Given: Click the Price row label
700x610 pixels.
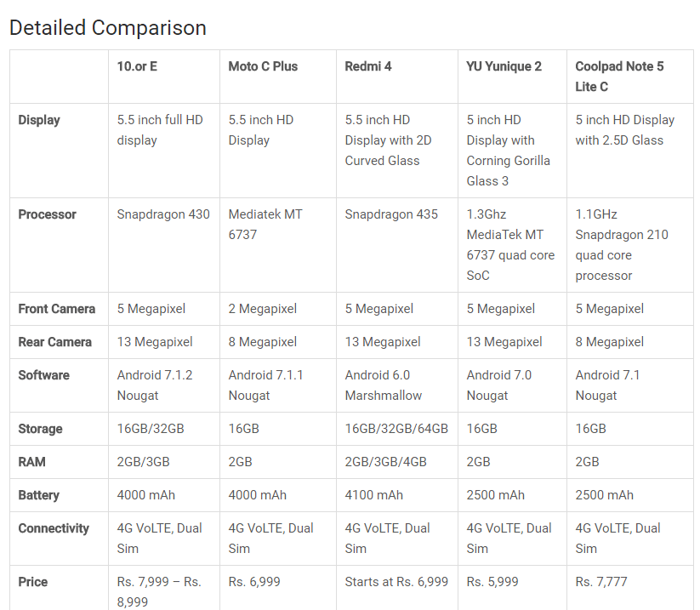Looking at the screenshot, I should click(32, 582).
